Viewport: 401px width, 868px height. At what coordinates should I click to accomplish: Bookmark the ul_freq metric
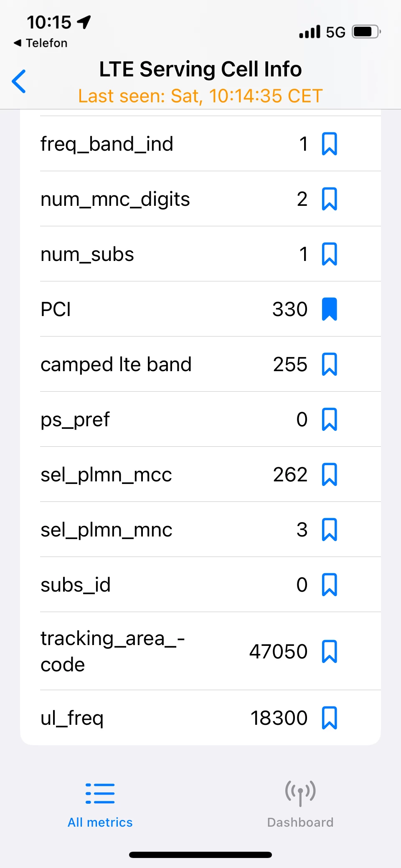pyautogui.click(x=329, y=718)
